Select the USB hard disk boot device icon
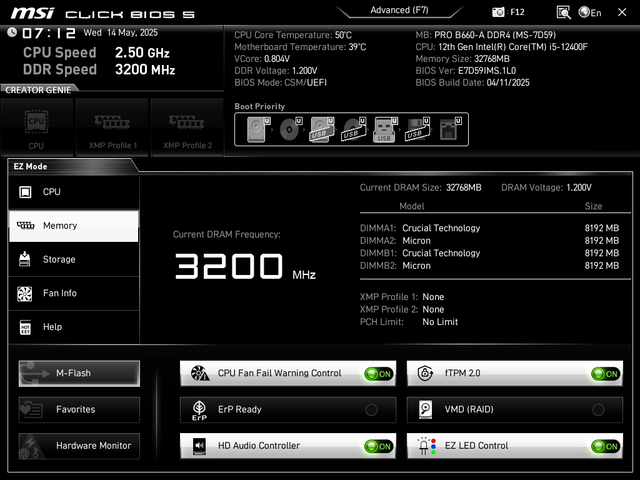Screen dimensions: 640x480 point(322,129)
